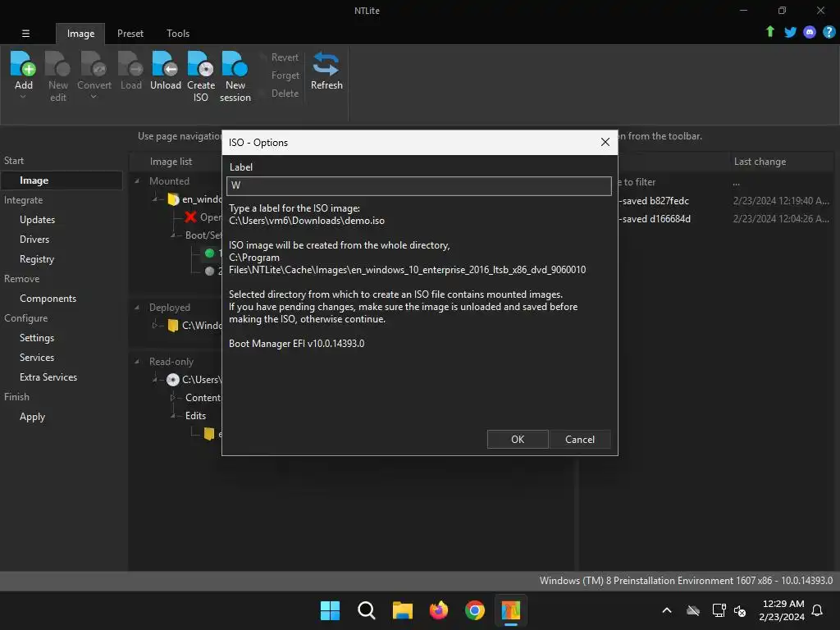Click the red X Operating systems icon
The height and width of the screenshot is (630, 840).
click(190, 217)
